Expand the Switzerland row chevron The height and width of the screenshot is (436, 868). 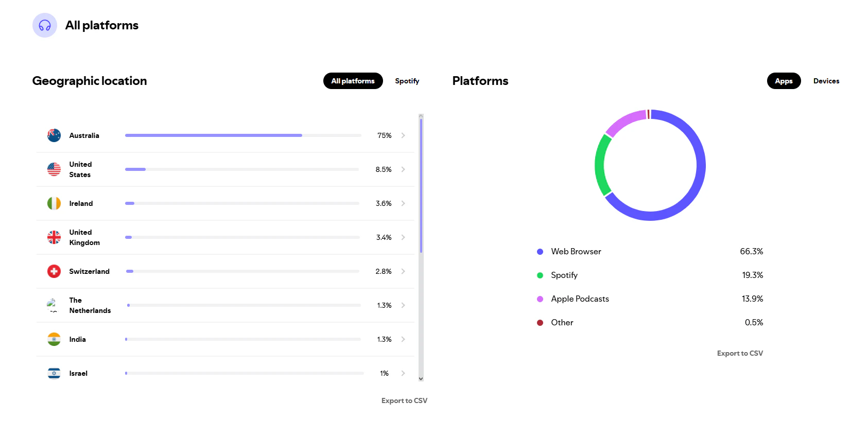(x=403, y=271)
